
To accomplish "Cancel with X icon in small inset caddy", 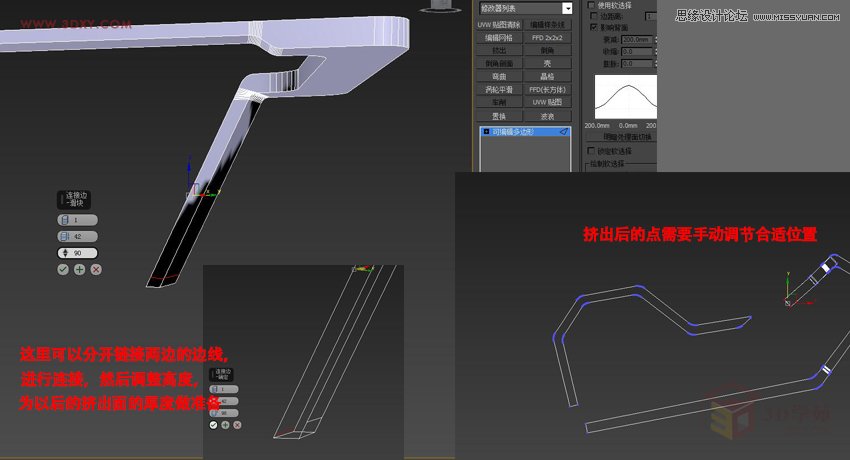I will pos(237,425).
